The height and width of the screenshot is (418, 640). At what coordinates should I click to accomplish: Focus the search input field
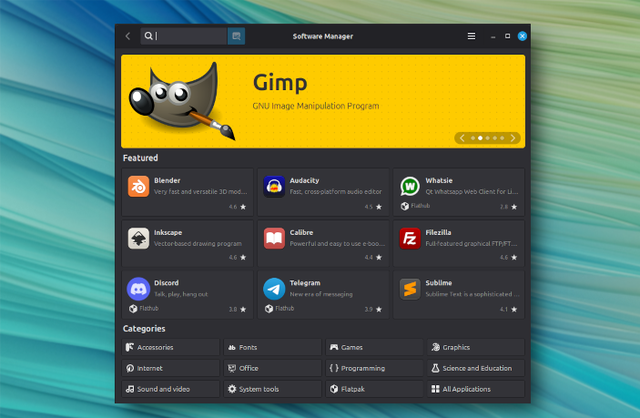(x=184, y=36)
